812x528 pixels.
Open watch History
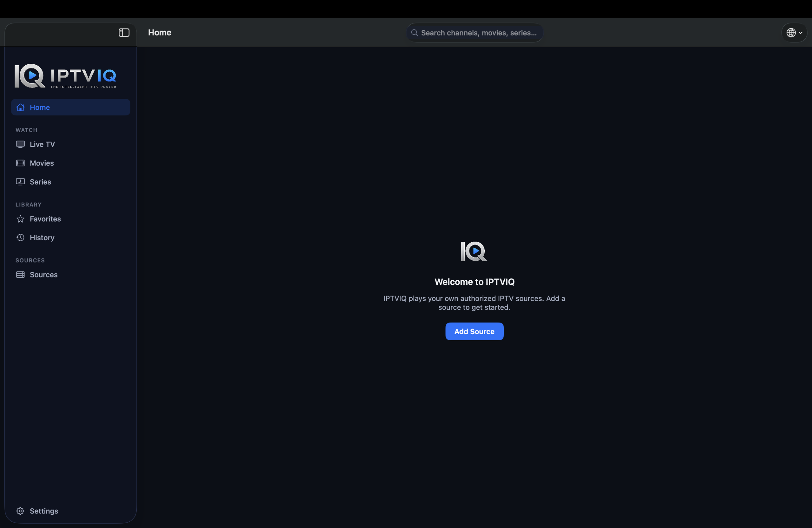pos(71,238)
